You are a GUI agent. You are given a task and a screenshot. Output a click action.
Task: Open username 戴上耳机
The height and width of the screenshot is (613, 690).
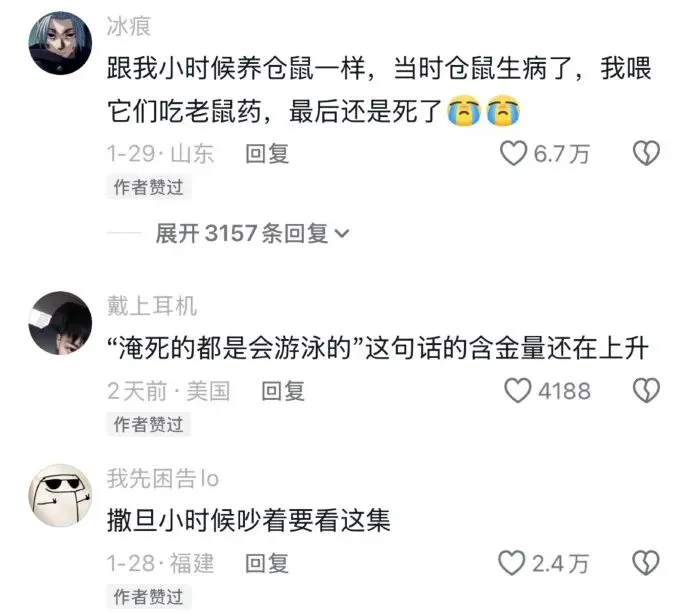(152, 306)
